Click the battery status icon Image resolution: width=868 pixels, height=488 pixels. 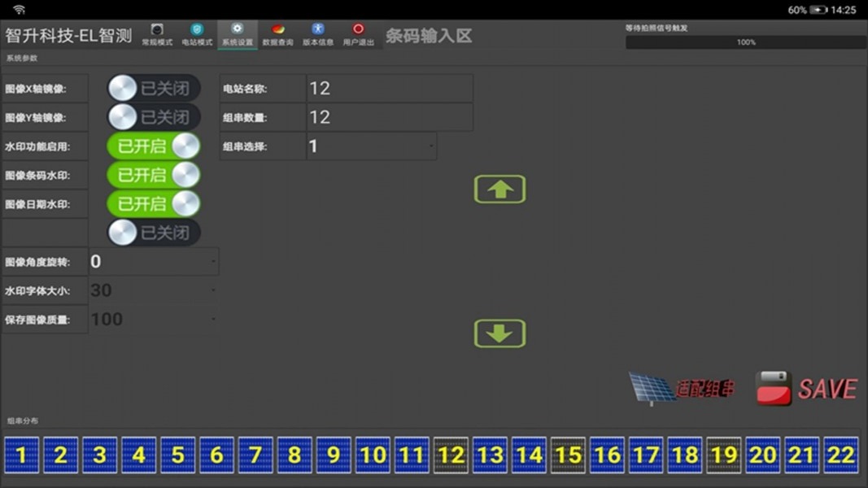pos(818,10)
